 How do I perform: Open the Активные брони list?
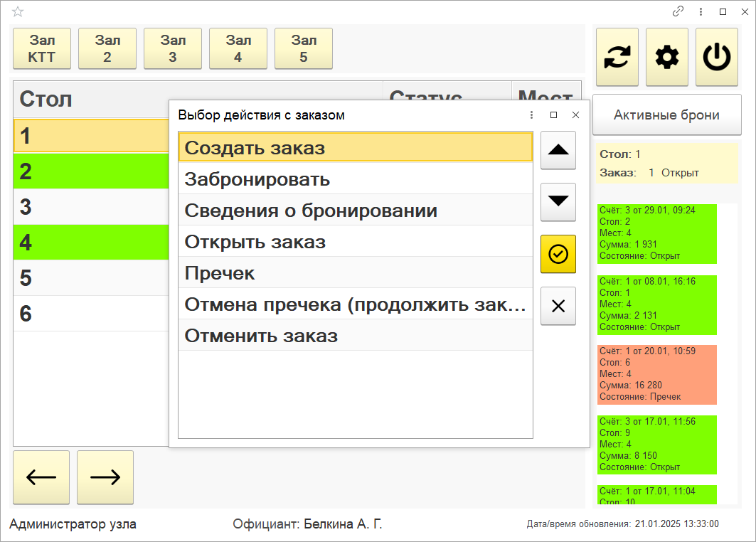coord(666,115)
